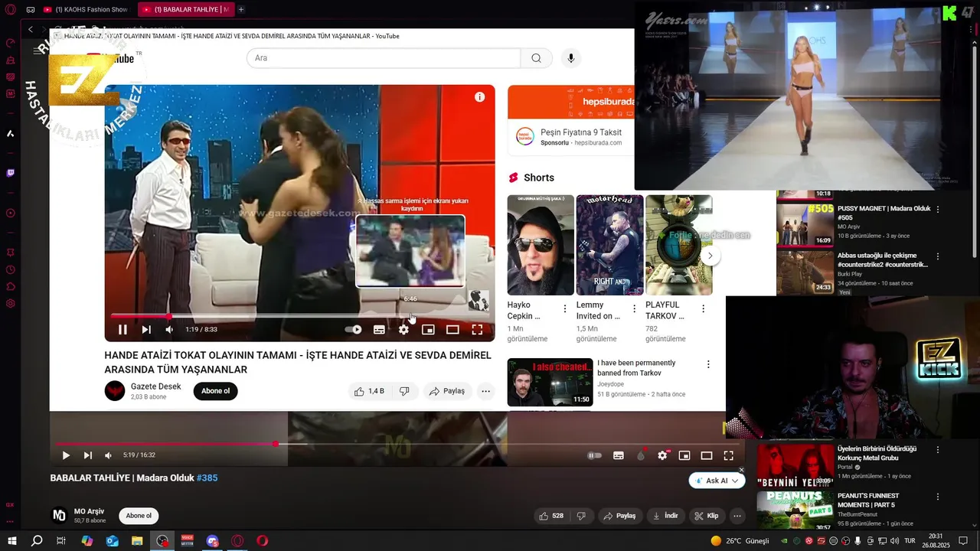Go fullscreen in outer player
The image size is (980, 551).
pos(729,455)
